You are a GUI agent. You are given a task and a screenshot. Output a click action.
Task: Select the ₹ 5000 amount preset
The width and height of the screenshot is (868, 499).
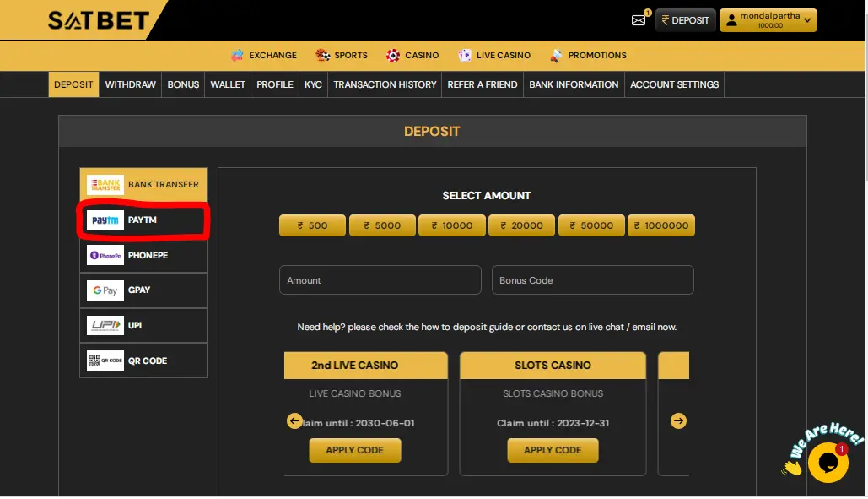click(382, 225)
